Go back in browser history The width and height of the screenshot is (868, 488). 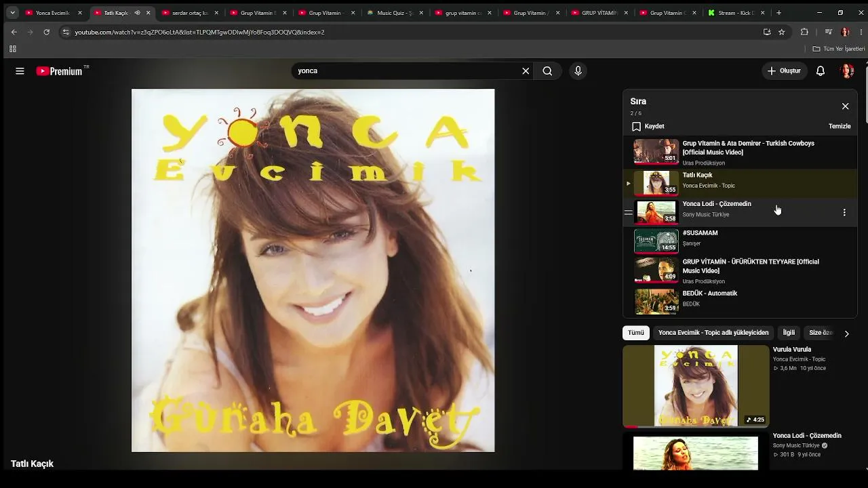pyautogui.click(x=14, y=32)
